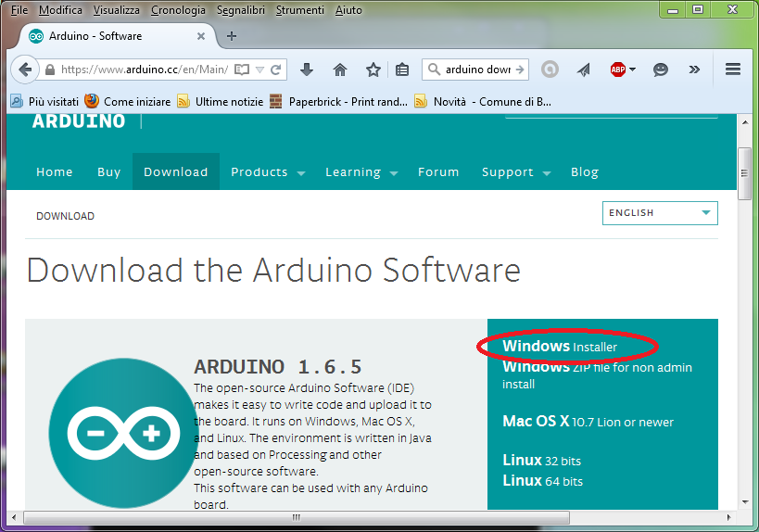759x532 pixels.
Task: Click vertical scrollbar up arrow
Action: (745, 122)
